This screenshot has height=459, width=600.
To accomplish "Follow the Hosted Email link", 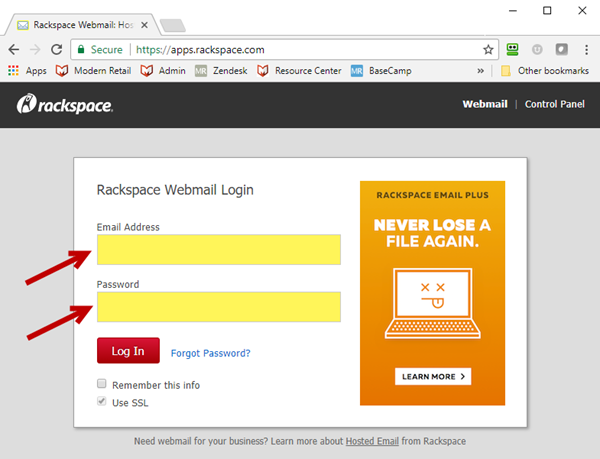I will 372,441.
